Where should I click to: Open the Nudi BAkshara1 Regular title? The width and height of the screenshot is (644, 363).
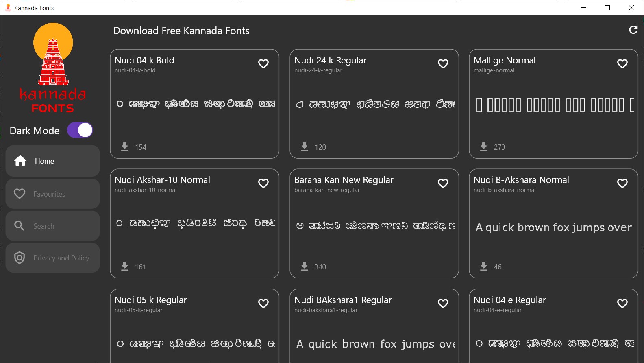(x=343, y=300)
